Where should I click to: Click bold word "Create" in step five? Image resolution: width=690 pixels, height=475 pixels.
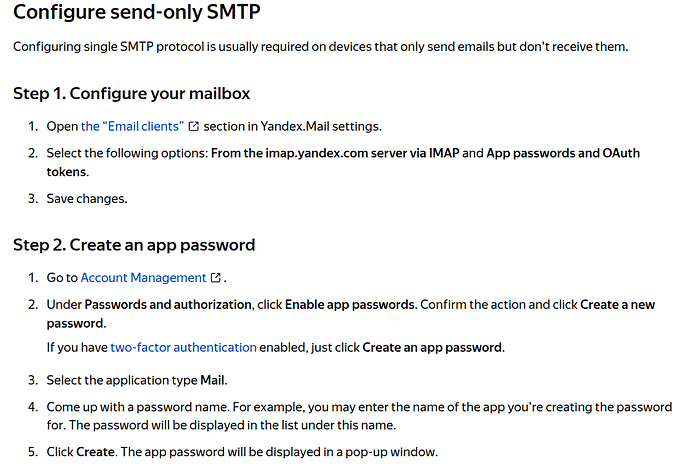95,452
